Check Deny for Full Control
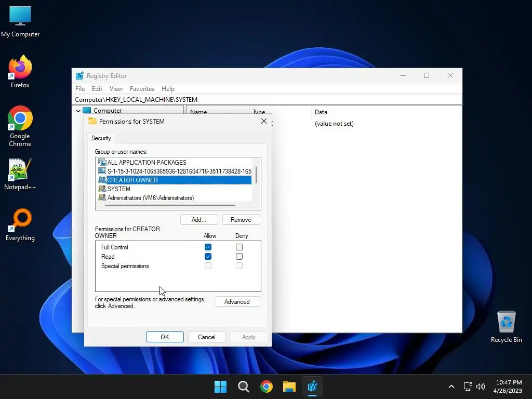Viewport: 532px width, 399px height. [239, 247]
